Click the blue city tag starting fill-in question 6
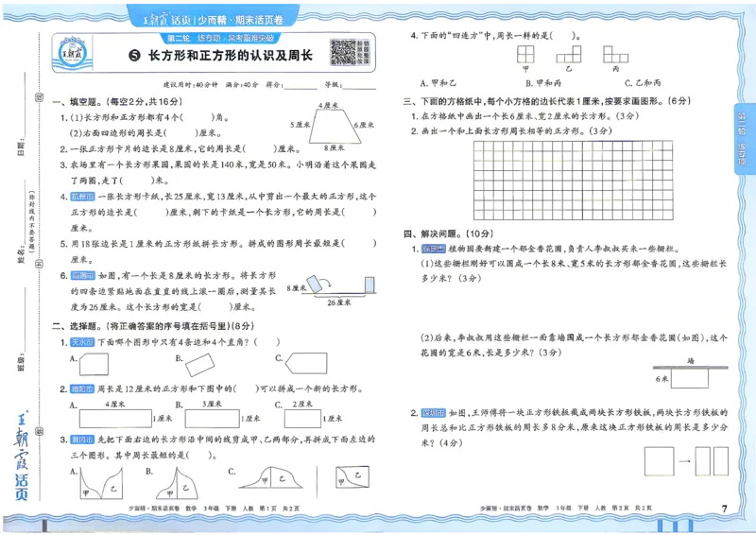 tap(82, 275)
